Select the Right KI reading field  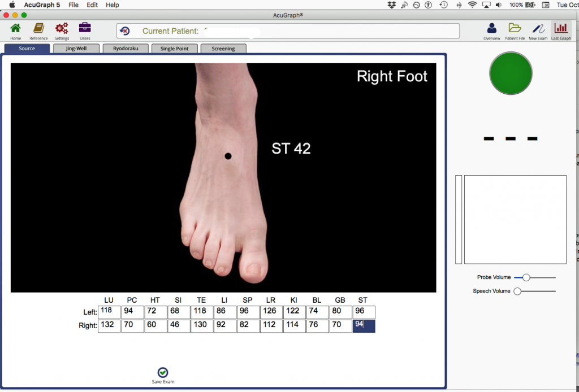pos(295,326)
